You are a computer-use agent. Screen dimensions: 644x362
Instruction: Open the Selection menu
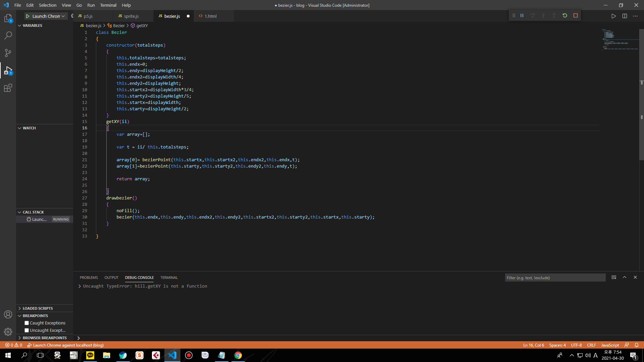tap(47, 5)
